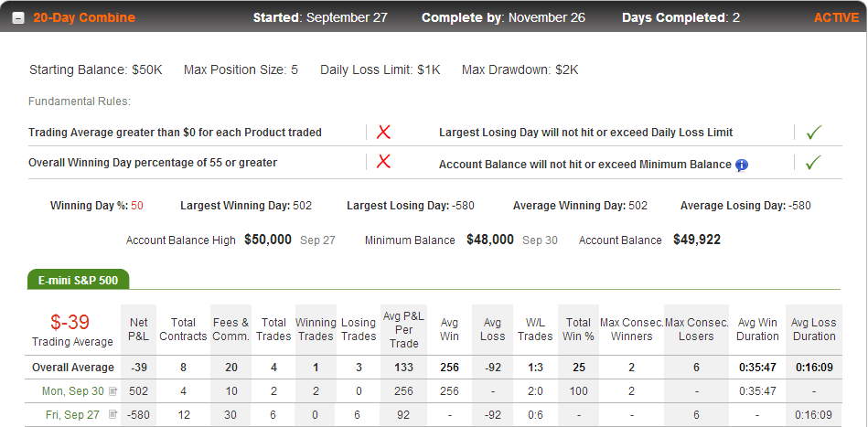
Task: Click the $-39 Trading Average value
Action: 70,323
